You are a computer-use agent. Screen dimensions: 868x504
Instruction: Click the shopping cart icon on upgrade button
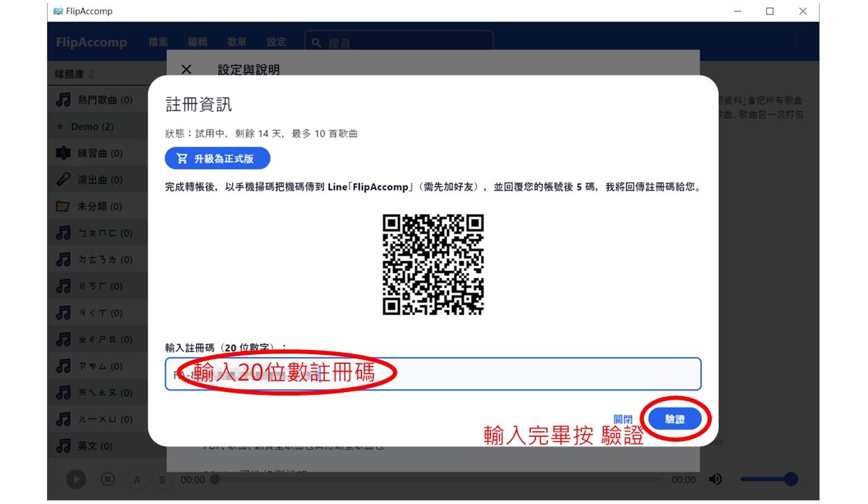[182, 158]
